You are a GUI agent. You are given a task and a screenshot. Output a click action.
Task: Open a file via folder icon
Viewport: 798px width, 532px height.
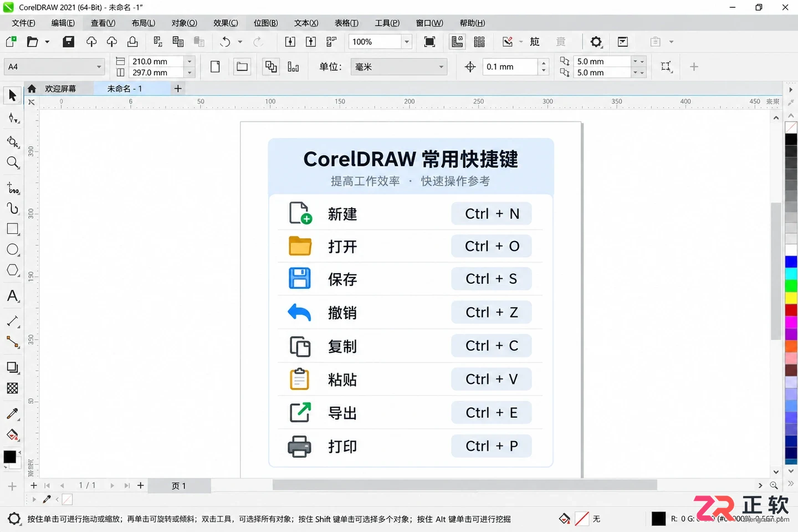33,42
